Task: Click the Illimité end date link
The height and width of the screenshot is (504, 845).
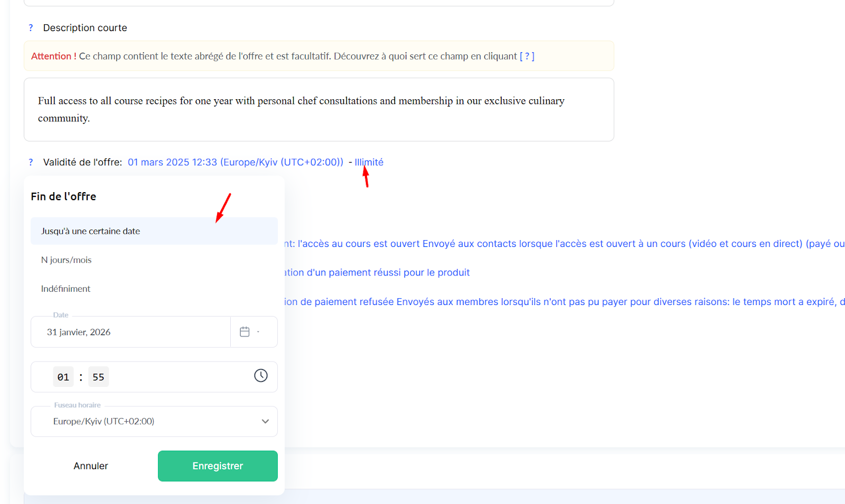Action: pos(369,163)
